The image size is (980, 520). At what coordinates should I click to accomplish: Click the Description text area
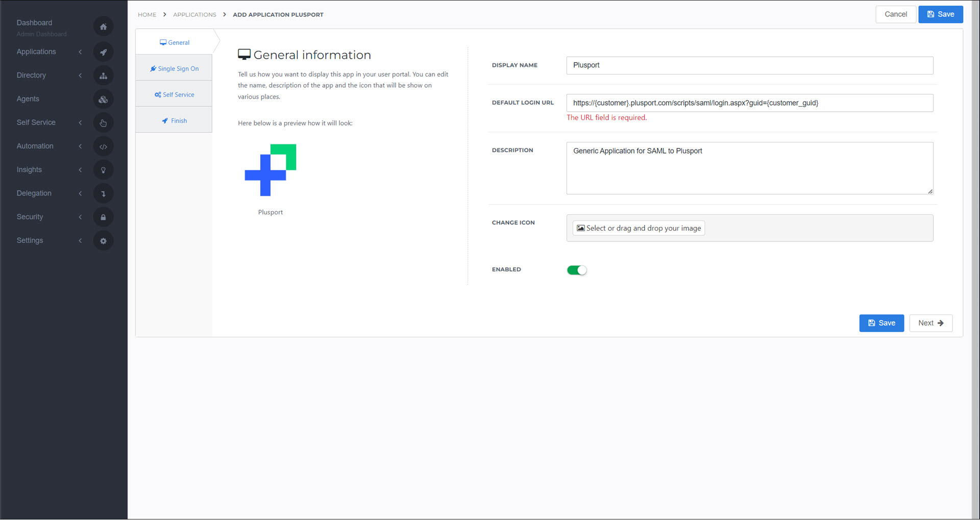[750, 168]
